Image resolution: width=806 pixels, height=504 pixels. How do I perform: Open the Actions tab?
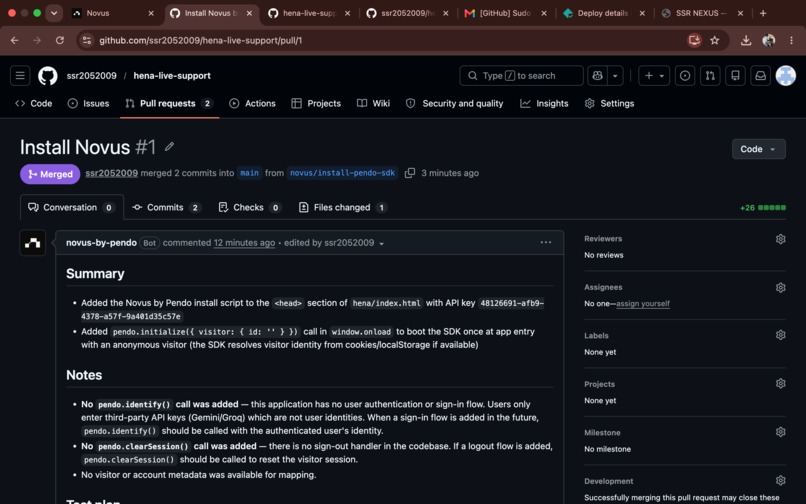pyautogui.click(x=252, y=103)
